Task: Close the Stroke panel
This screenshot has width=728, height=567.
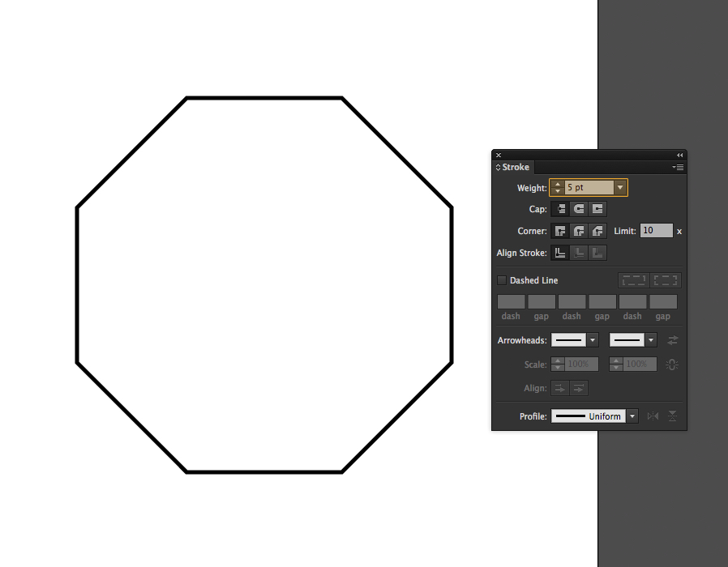Action: (499, 155)
